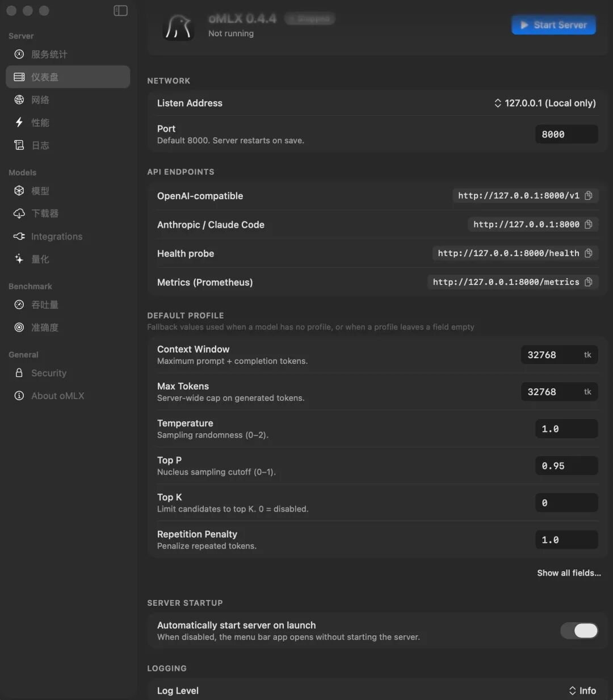This screenshot has height=700, width=613.
Task: Click the OpenAI-compatible URL text
Action: (519, 195)
